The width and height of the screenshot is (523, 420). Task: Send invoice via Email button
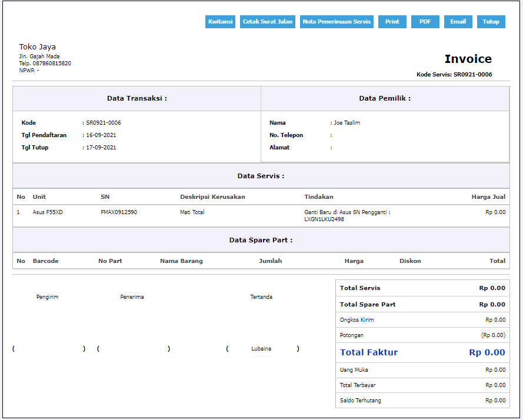(458, 22)
